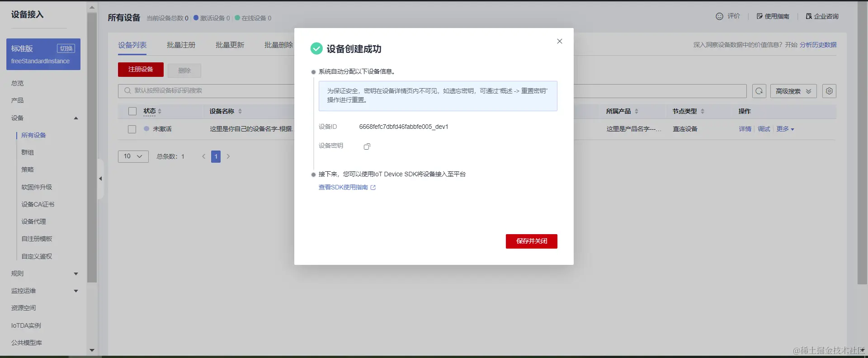Sort by product column arrows
Image resolution: width=868 pixels, height=358 pixels.
tap(637, 111)
